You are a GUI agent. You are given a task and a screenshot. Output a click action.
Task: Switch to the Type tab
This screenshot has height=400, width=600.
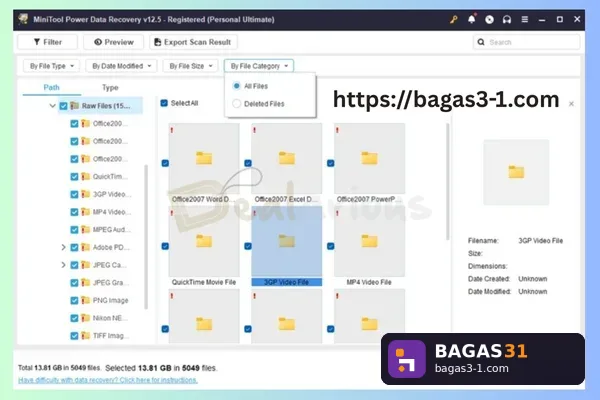[110, 88]
